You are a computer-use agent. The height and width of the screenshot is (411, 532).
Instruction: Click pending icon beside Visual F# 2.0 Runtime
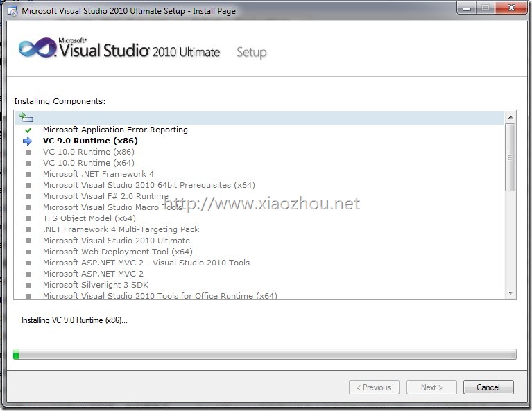(28, 196)
